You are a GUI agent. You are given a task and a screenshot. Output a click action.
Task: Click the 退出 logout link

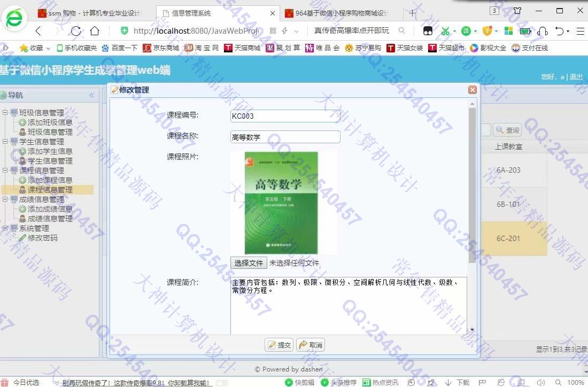tap(576, 77)
